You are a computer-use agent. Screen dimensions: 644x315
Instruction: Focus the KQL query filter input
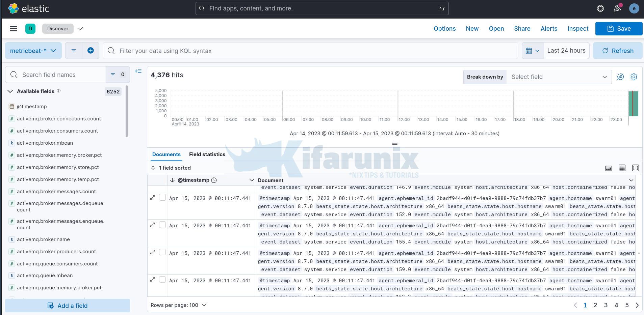310,51
